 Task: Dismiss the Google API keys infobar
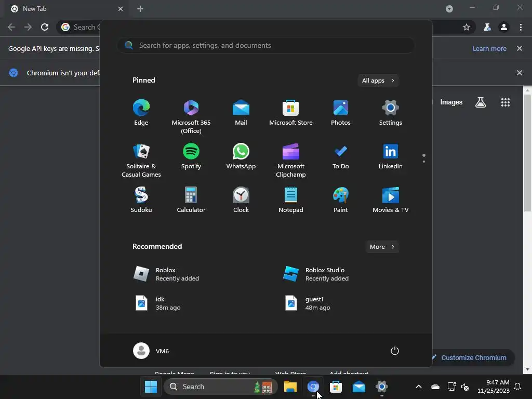520,48
